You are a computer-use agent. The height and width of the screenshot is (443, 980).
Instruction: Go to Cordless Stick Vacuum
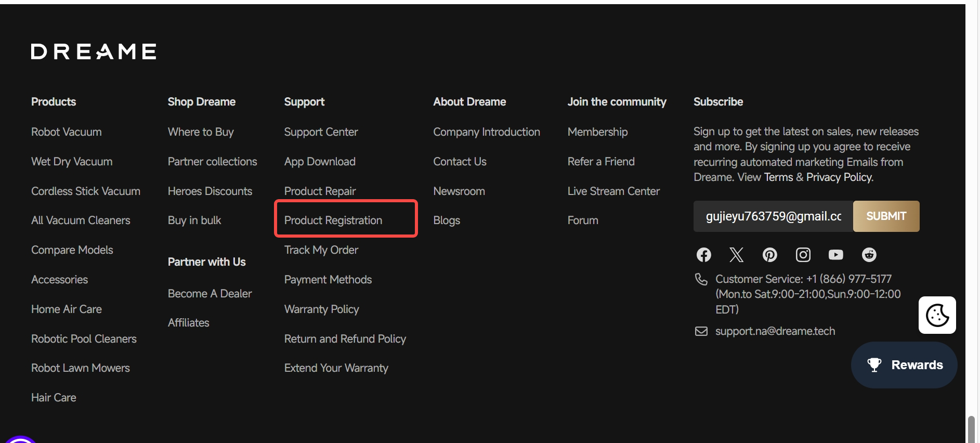pyautogui.click(x=86, y=191)
